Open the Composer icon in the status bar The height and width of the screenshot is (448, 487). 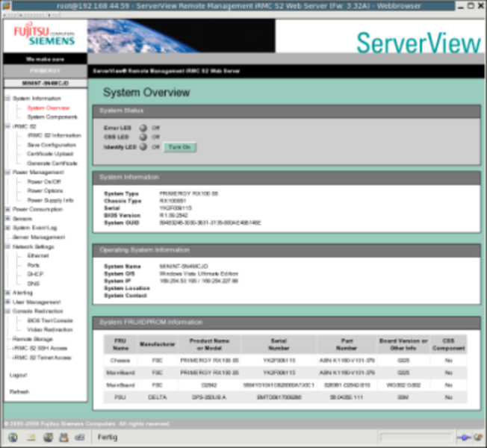(x=48, y=438)
